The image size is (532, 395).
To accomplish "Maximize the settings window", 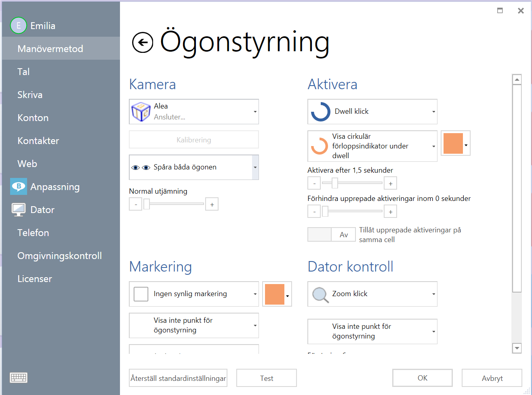I will 500,10.
